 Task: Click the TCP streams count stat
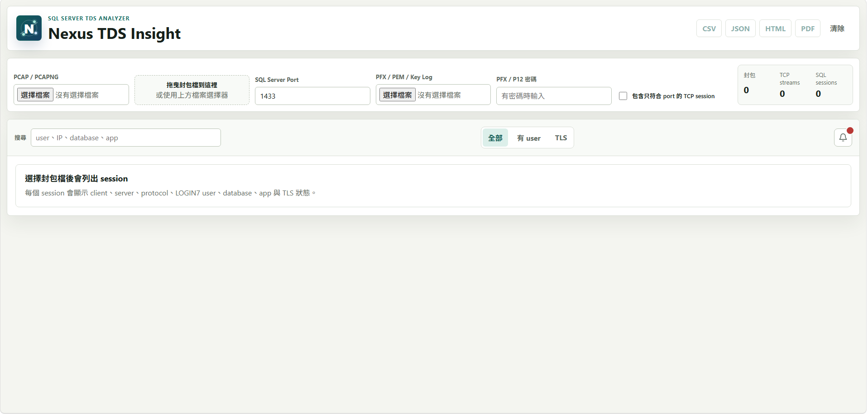790,85
